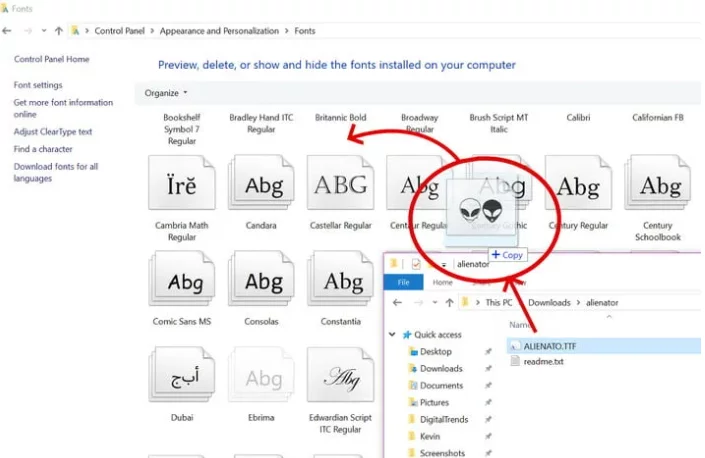
Task: Click the Comic Sans MS font icon
Action: [x=182, y=282]
